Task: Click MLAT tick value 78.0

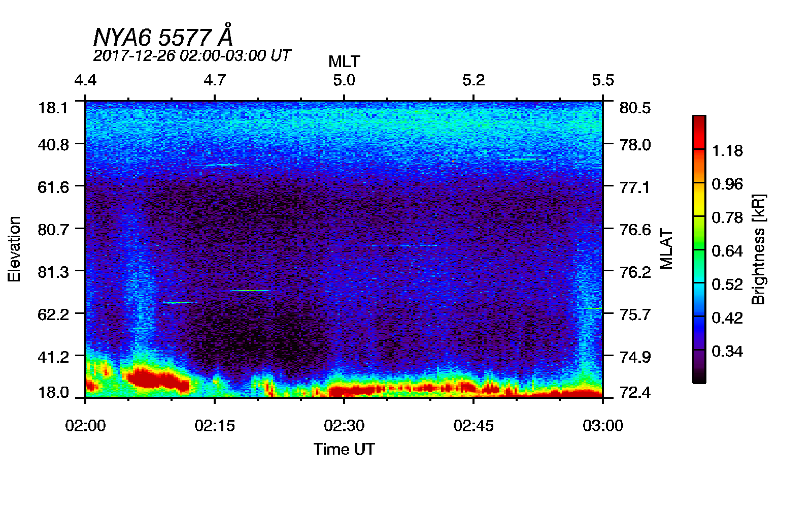Action: point(635,145)
